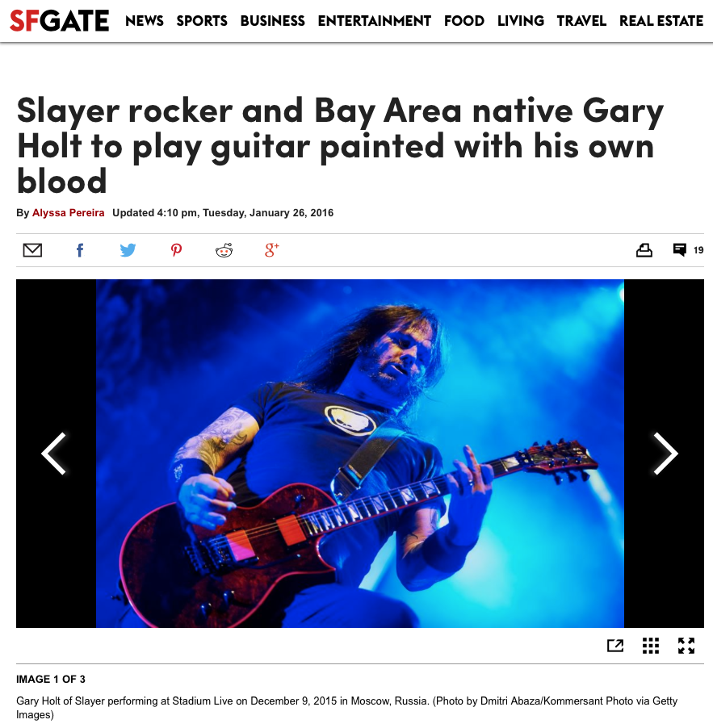
Task: Open the Sports section
Action: coord(202,21)
